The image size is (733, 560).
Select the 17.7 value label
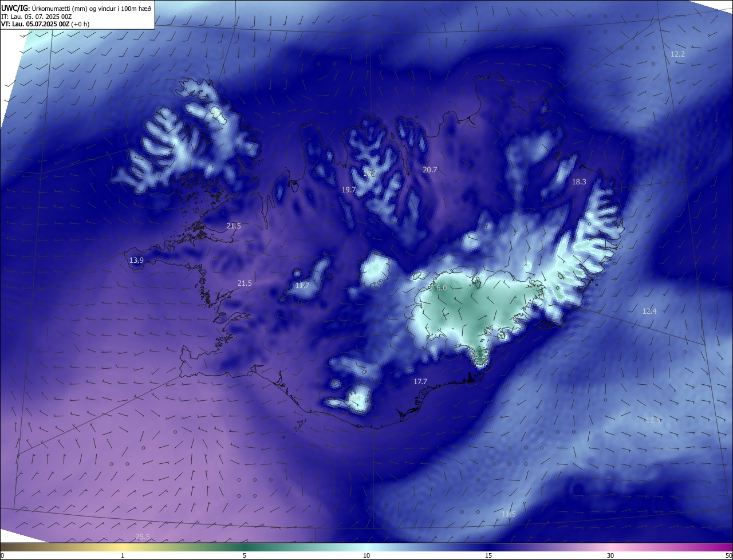tap(420, 381)
